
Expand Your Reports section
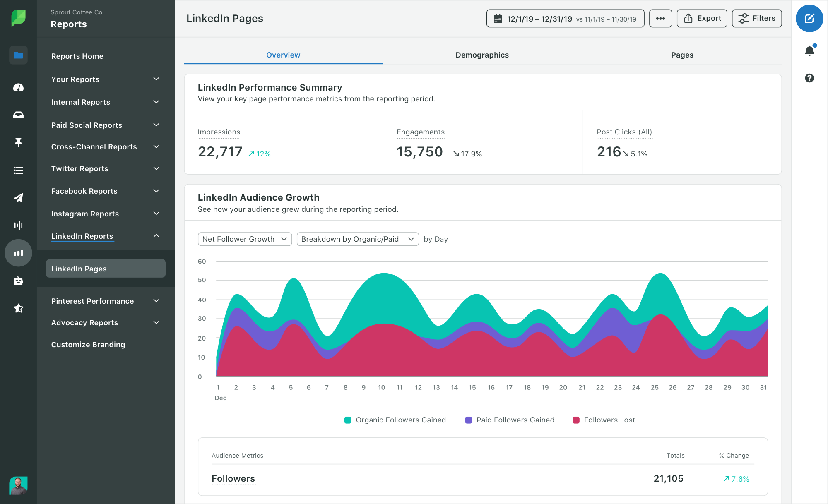(106, 79)
